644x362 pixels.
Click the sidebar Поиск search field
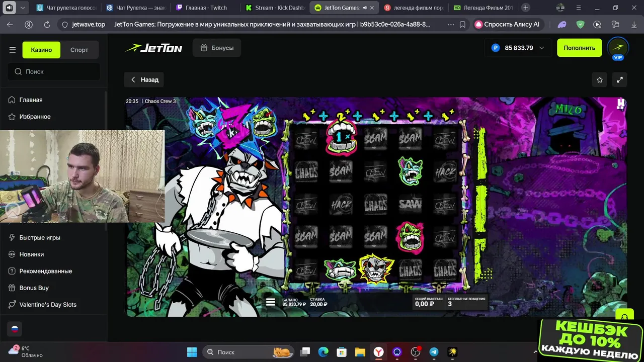[x=53, y=71]
